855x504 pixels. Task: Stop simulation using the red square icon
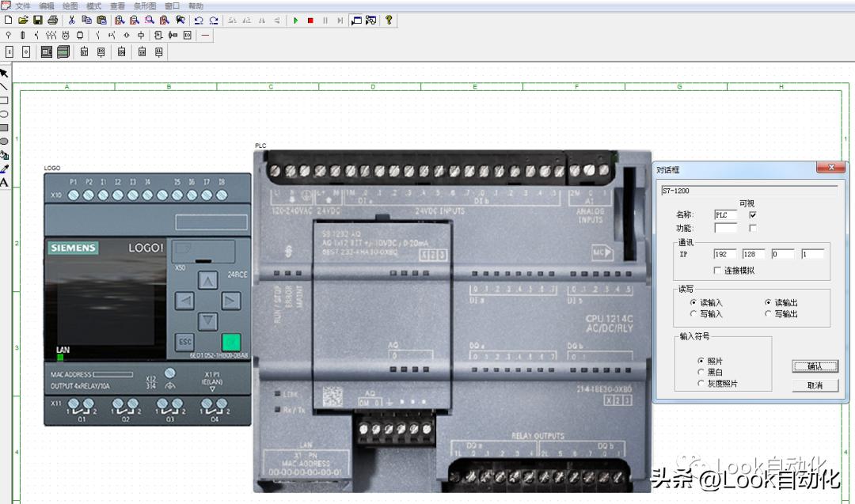tap(310, 20)
